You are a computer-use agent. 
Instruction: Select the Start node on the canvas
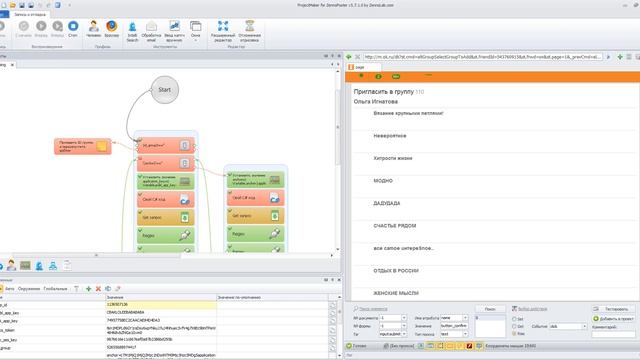(x=164, y=89)
